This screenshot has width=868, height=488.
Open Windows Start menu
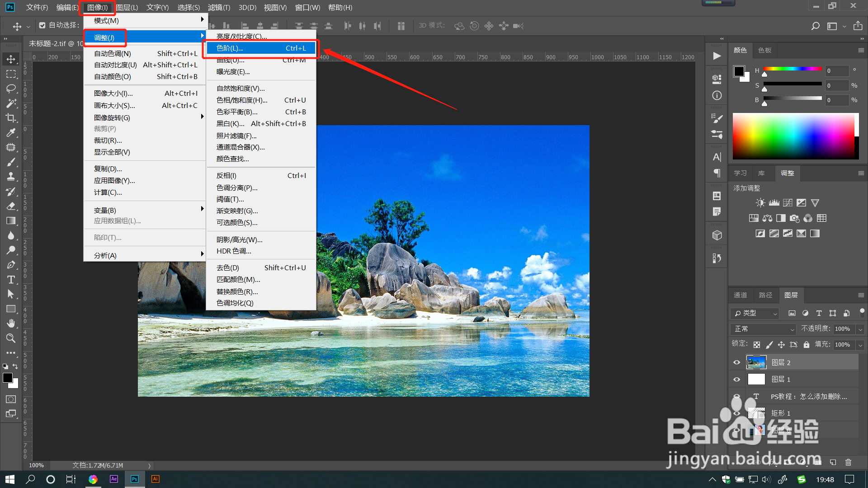click(x=10, y=479)
